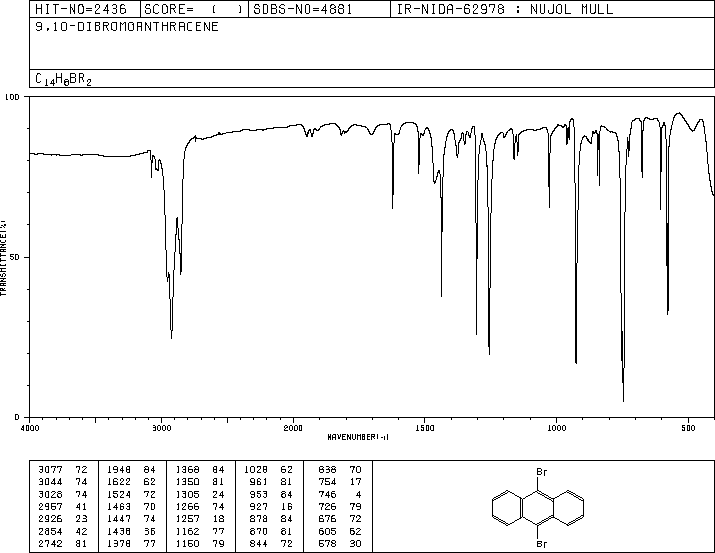Select the 953 entry in the peak list
Screen dimensions: 715x553
point(271,494)
